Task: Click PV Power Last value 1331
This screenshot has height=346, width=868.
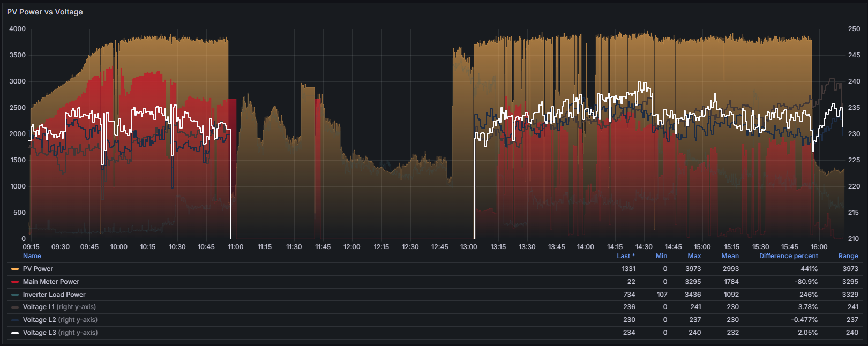Action: 628,269
